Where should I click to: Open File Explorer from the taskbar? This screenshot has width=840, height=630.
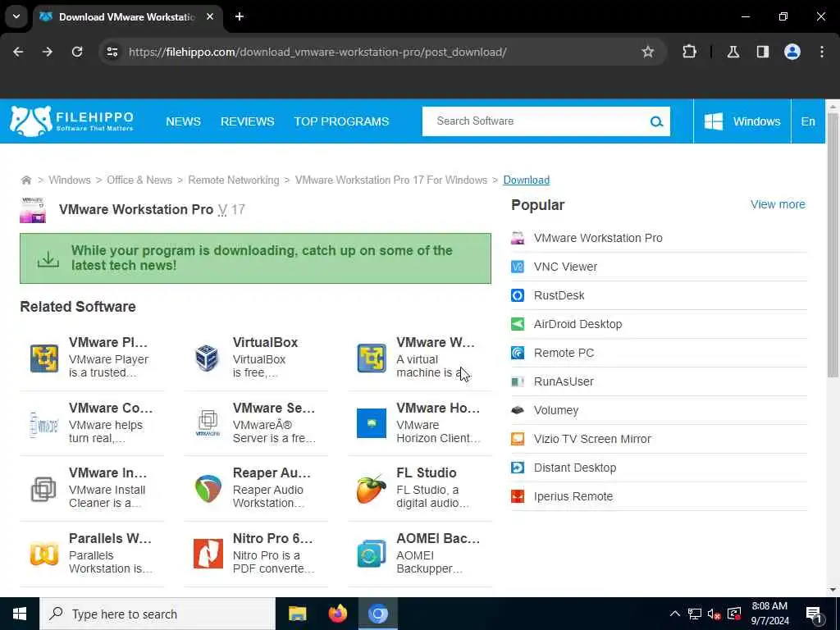[297, 614]
